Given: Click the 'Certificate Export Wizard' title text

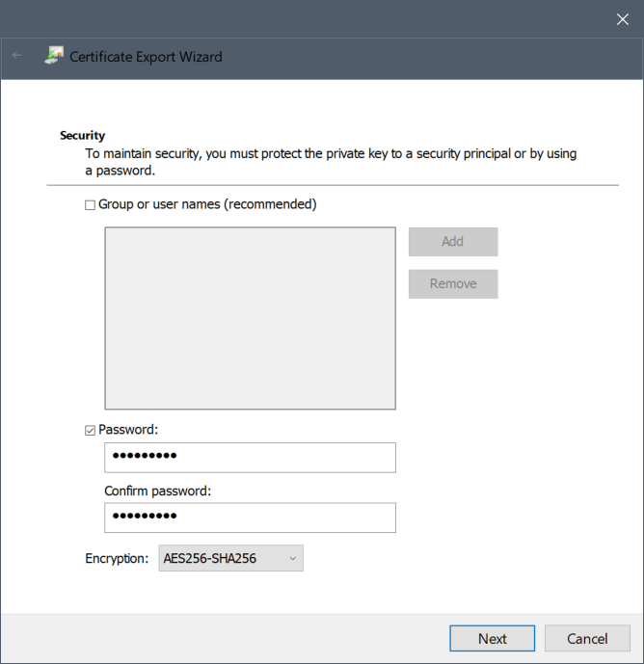Looking at the screenshot, I should 146,57.
